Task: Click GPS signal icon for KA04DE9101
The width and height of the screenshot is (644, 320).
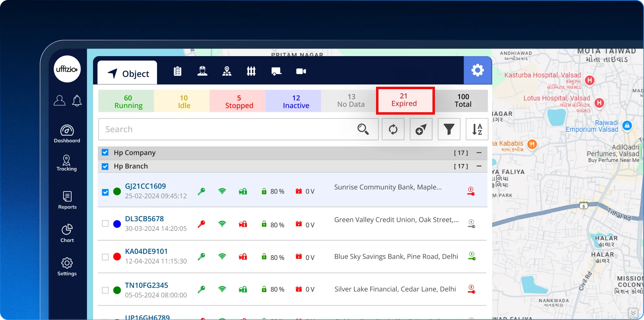Action: pyautogui.click(x=222, y=257)
